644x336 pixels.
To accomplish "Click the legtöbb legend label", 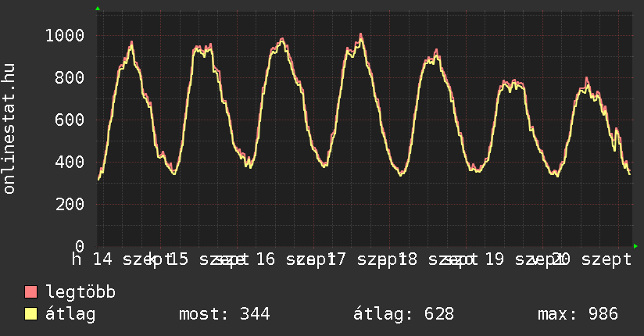I will coord(80,292).
